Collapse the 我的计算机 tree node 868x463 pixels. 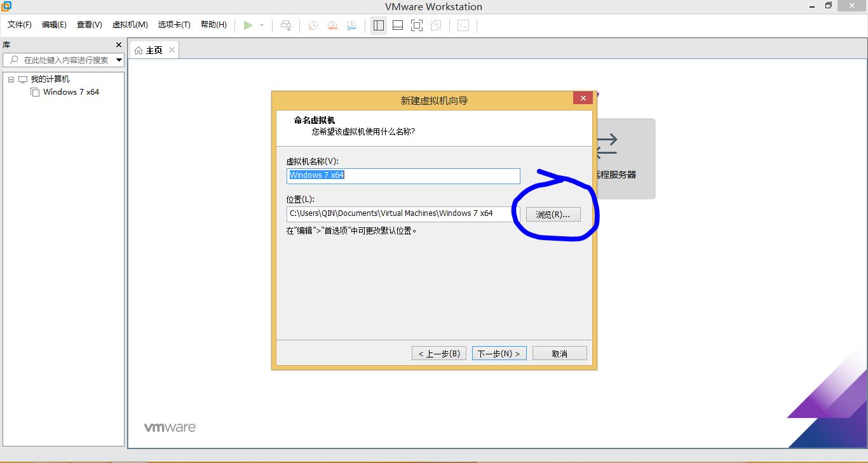click(11, 79)
